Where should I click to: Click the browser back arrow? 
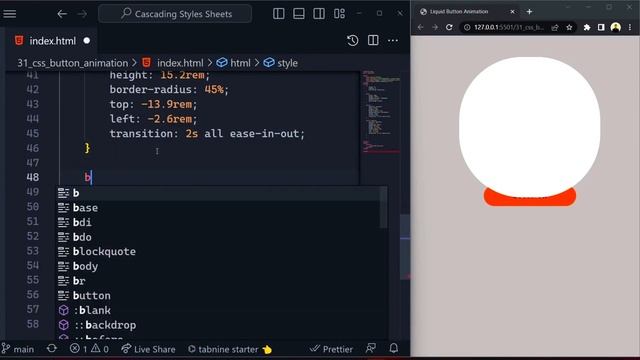tap(420, 27)
